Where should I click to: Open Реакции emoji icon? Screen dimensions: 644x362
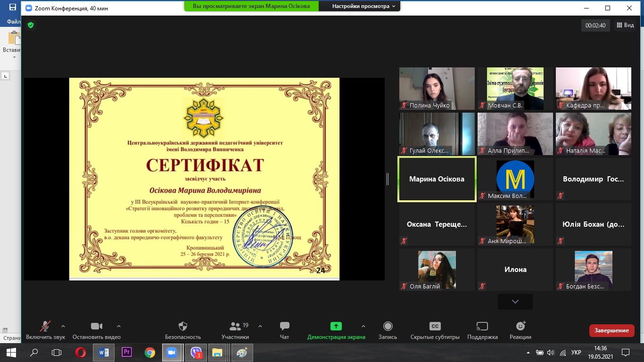tap(520, 327)
